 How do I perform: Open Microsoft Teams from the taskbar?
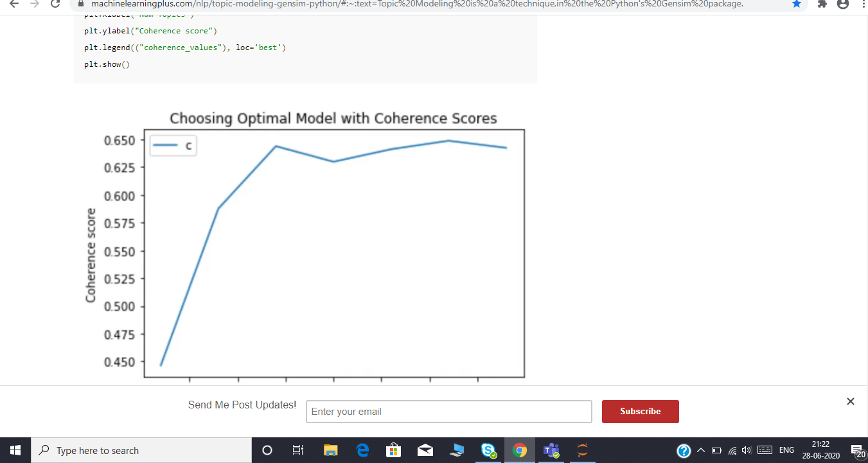click(x=551, y=450)
